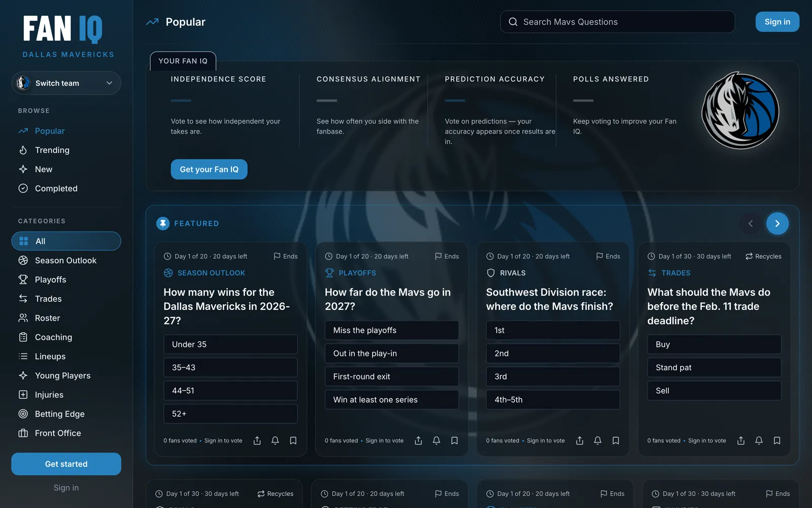Focus the Search Mavs Questions field

coord(617,22)
